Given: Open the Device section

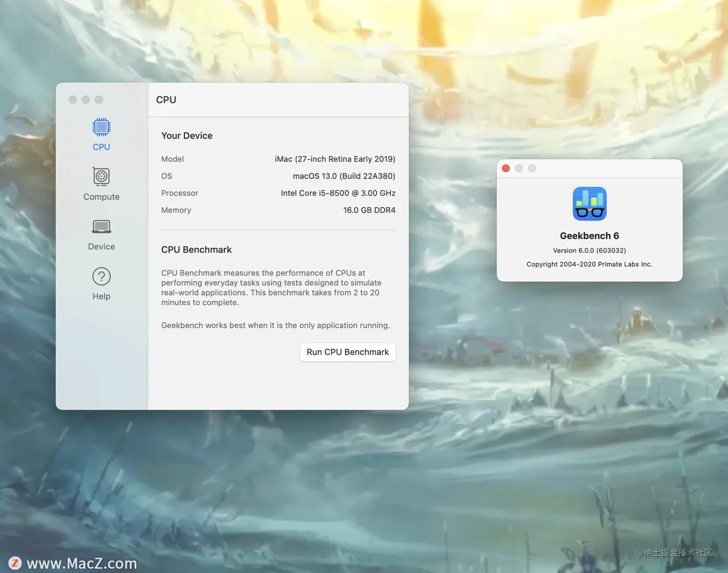Looking at the screenshot, I should pos(101,235).
